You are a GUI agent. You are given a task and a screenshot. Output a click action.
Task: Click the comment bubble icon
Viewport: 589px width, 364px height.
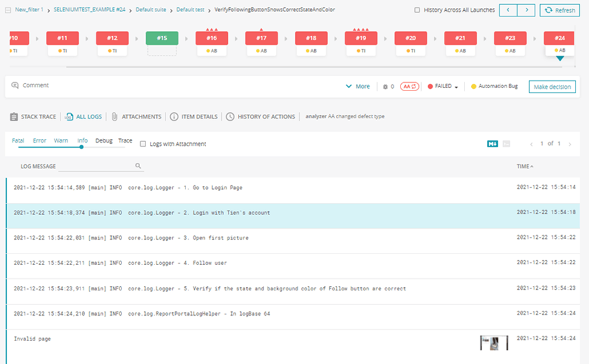(15, 86)
